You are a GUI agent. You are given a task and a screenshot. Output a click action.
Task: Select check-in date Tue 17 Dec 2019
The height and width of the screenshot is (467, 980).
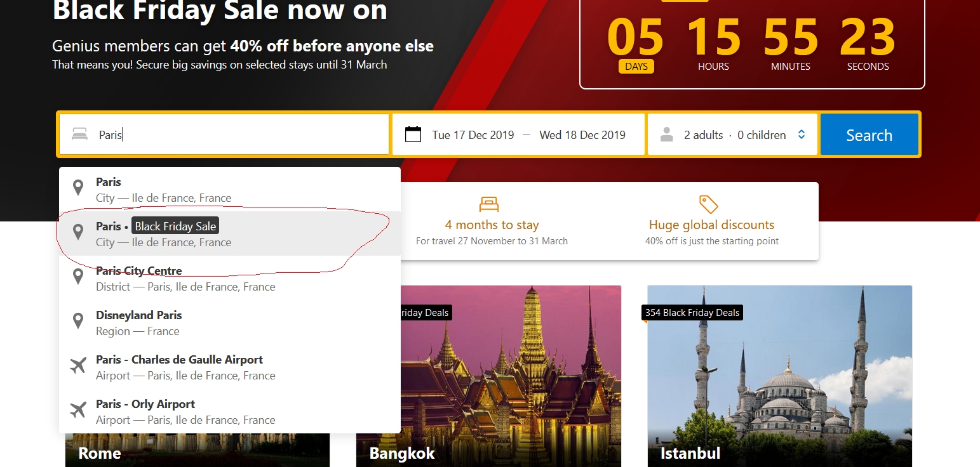pos(473,135)
